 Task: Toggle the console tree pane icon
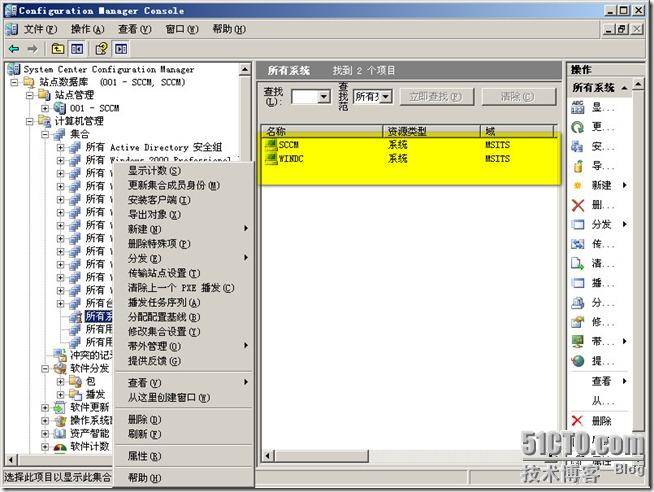pos(77,49)
